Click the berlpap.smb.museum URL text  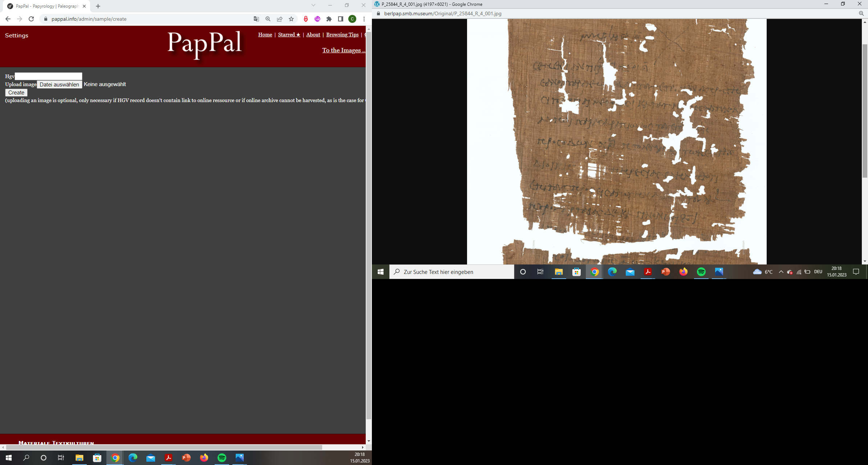pyautogui.click(x=443, y=13)
